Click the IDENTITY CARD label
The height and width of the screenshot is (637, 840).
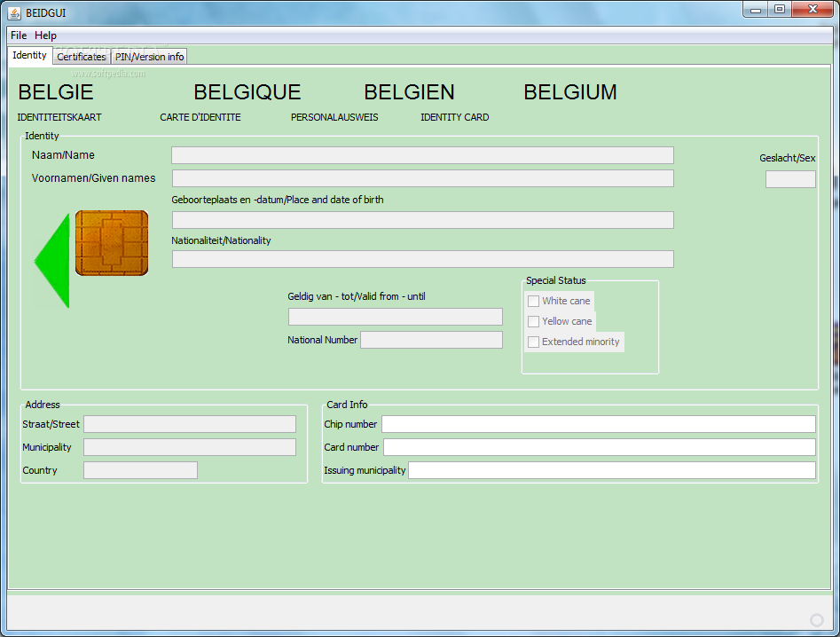click(x=455, y=117)
